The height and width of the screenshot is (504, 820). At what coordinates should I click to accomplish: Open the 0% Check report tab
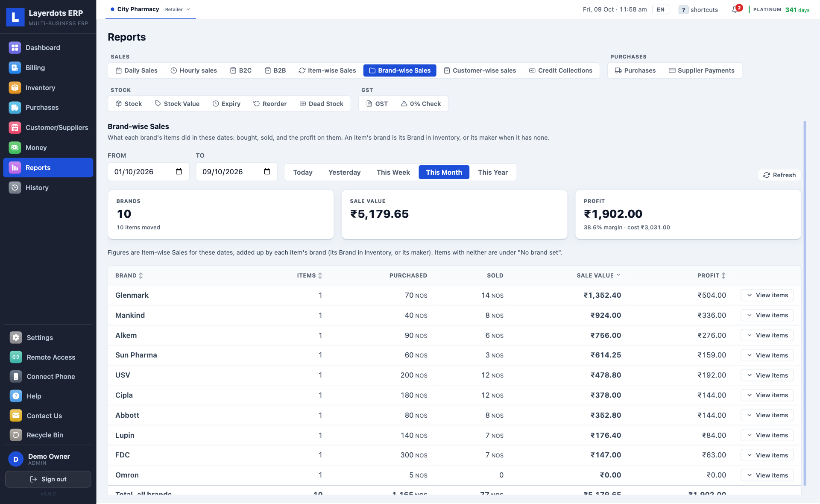[x=421, y=104]
